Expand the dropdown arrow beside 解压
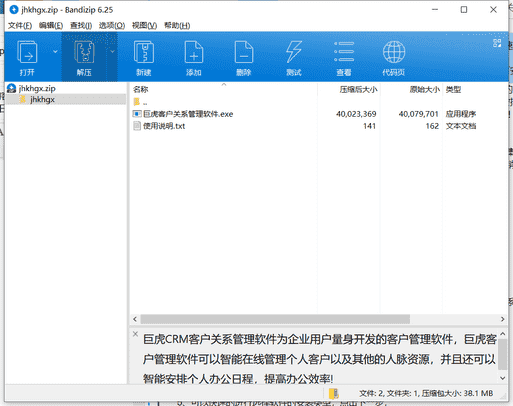The width and height of the screenshot is (513, 406). (x=112, y=52)
